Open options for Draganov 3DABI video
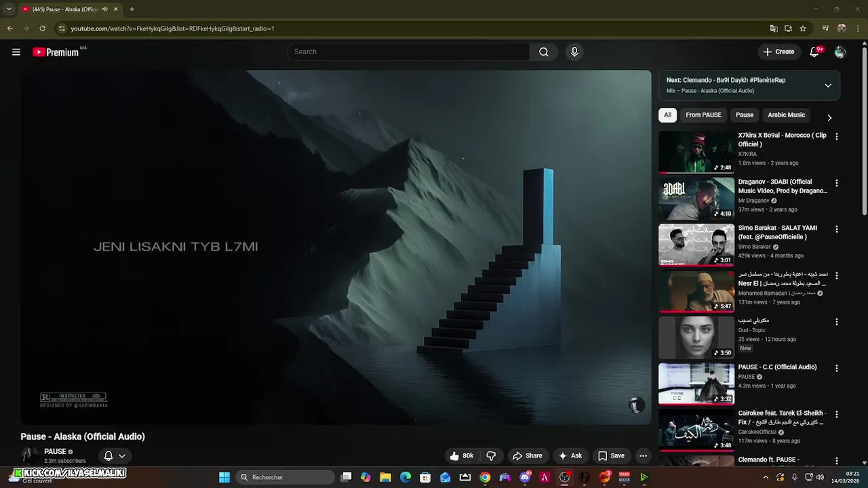The width and height of the screenshot is (868, 488). click(836, 183)
